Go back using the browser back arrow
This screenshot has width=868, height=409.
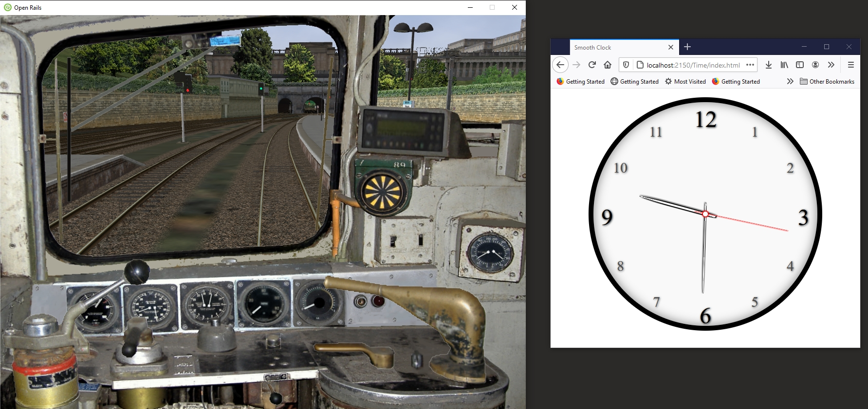click(x=560, y=65)
